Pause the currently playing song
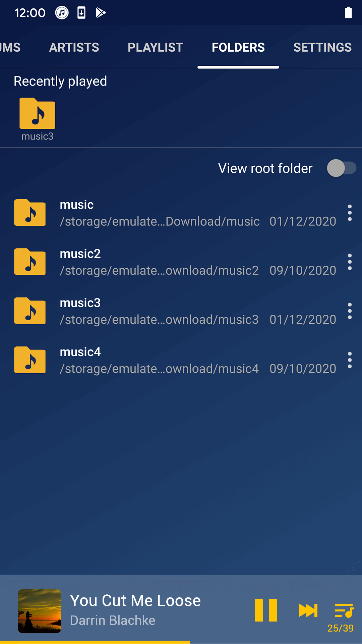The image size is (362, 644). 266,610
